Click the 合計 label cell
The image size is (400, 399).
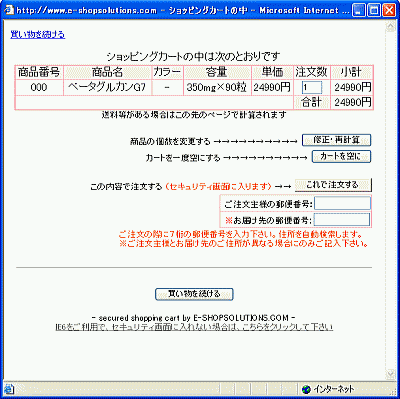[x=312, y=102]
